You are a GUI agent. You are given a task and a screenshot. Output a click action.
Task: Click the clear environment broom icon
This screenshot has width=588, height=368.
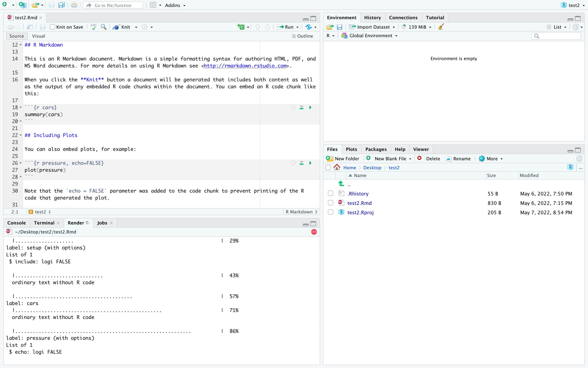click(441, 27)
